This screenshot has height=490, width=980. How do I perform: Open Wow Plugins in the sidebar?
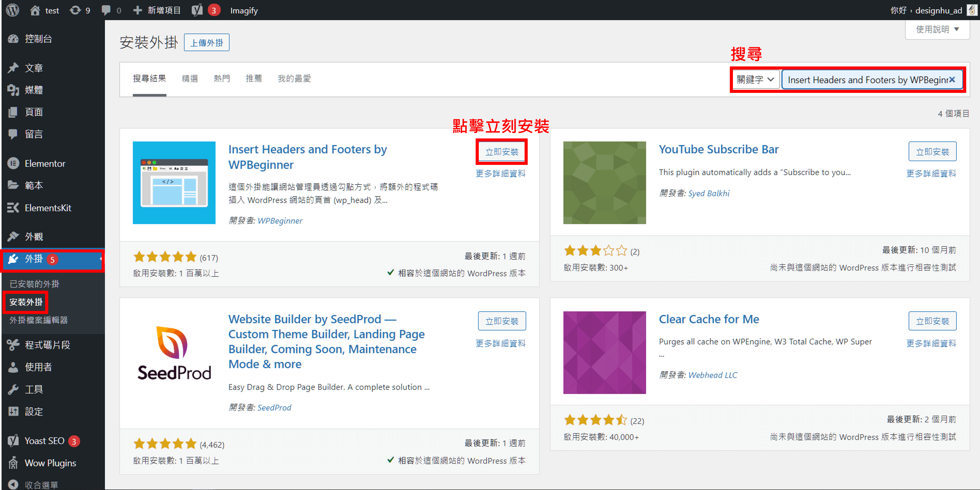tap(50, 463)
